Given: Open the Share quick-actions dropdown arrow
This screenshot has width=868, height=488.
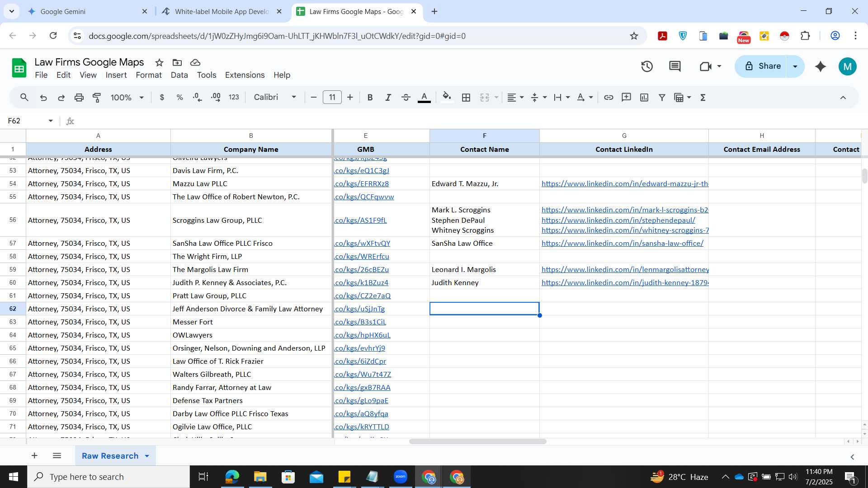Looking at the screenshot, I should 795,66.
